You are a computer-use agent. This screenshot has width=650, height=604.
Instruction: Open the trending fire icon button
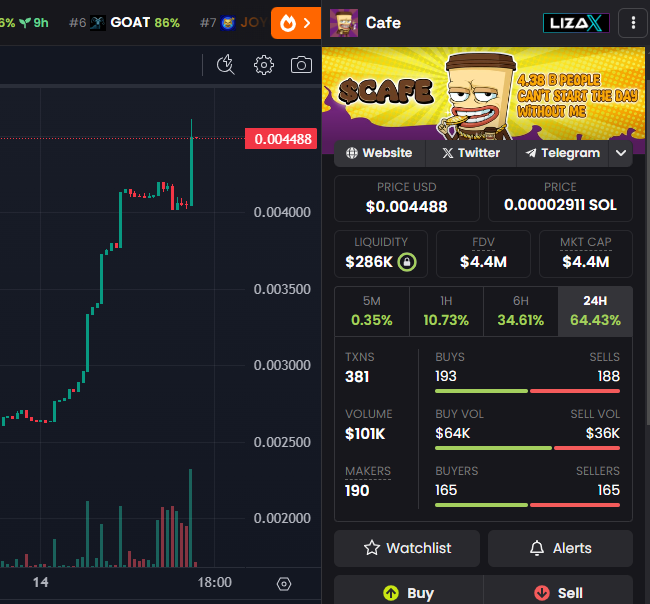point(296,23)
